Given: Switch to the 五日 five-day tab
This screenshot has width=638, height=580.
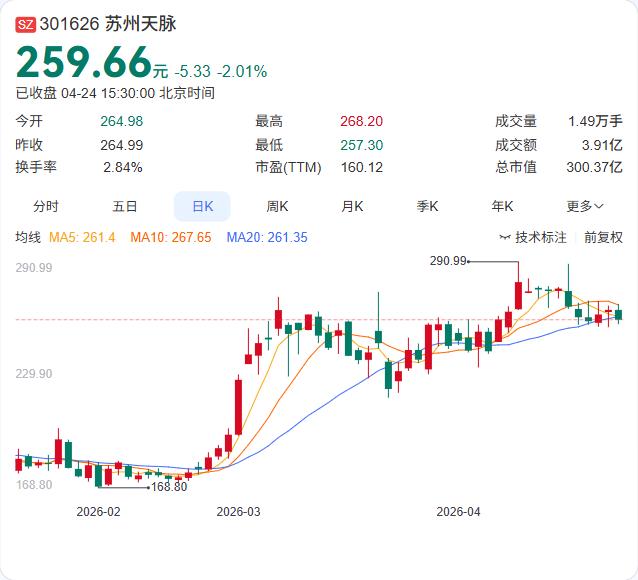Looking at the screenshot, I should (x=125, y=206).
